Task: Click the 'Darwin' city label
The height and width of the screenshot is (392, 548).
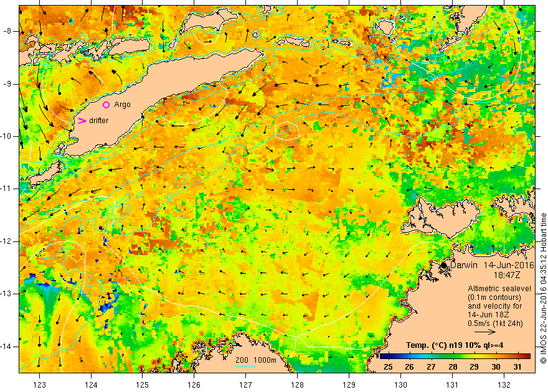Action: point(464,265)
